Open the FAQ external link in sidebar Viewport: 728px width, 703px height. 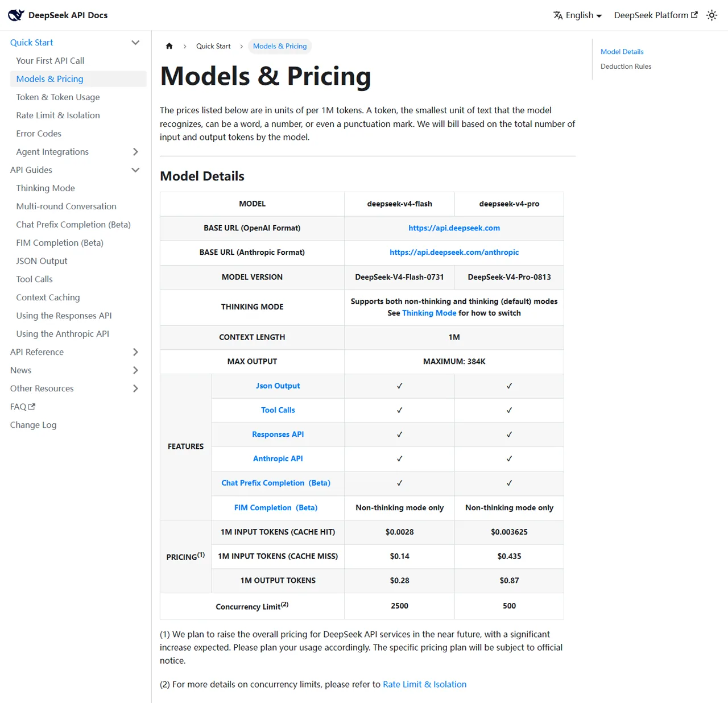coord(23,407)
